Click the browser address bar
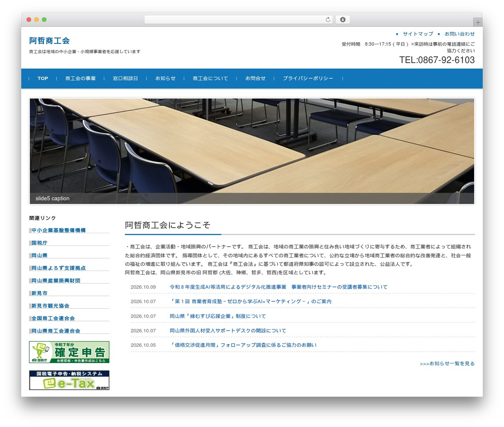 (x=238, y=20)
